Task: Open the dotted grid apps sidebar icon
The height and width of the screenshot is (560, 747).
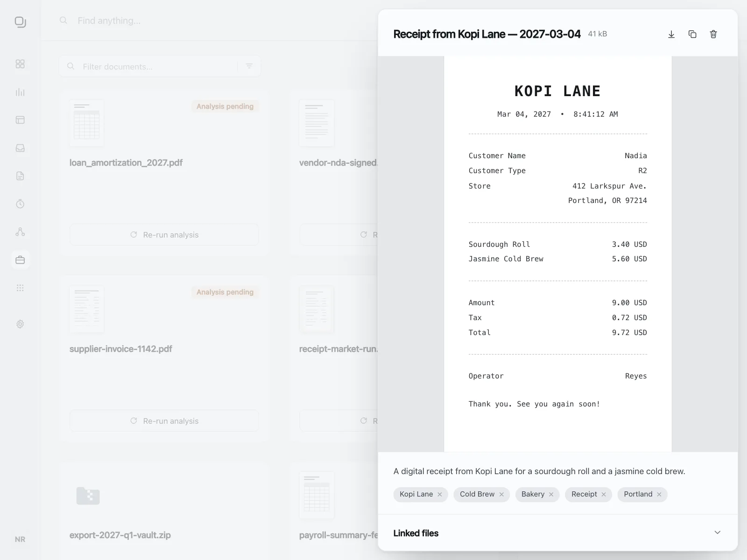Action: [x=20, y=288]
